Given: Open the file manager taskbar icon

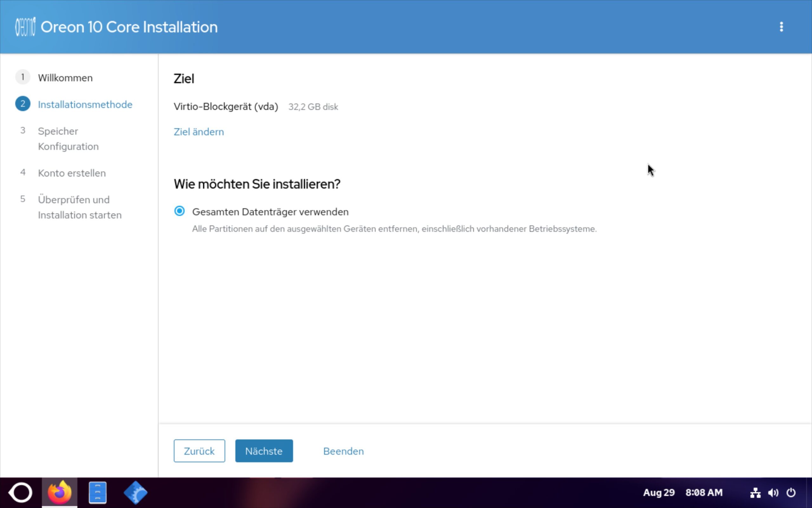Looking at the screenshot, I should click(x=98, y=493).
